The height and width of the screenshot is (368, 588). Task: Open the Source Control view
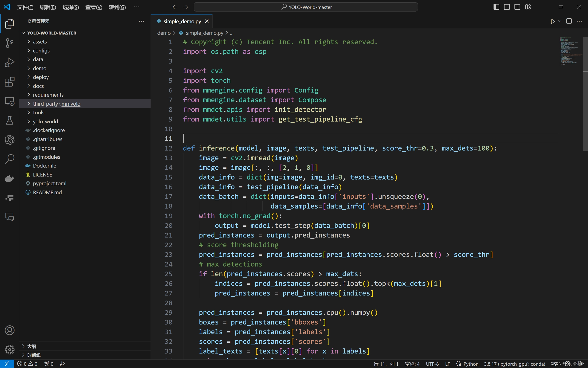point(9,43)
